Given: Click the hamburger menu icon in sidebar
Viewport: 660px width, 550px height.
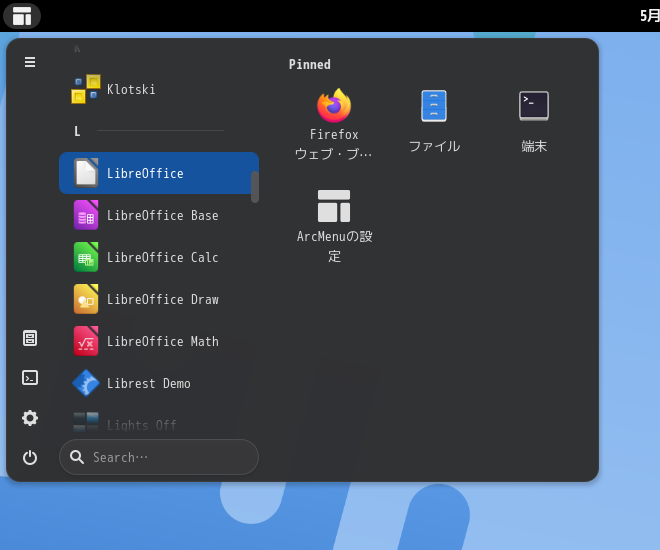Looking at the screenshot, I should pyautogui.click(x=30, y=62).
